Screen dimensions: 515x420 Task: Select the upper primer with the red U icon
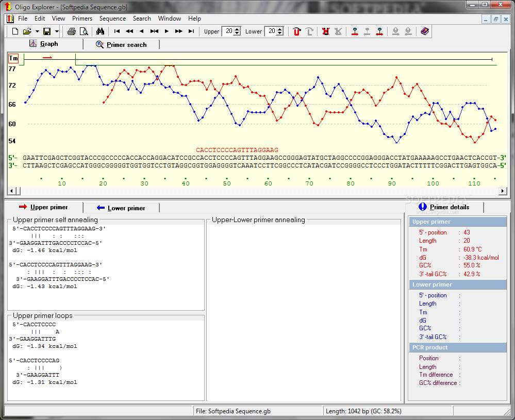297,31
